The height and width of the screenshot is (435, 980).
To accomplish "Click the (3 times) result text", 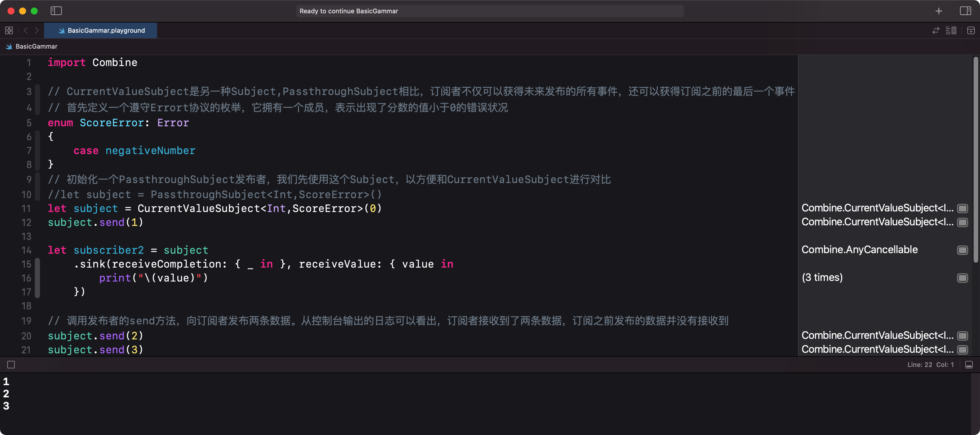I will [822, 277].
